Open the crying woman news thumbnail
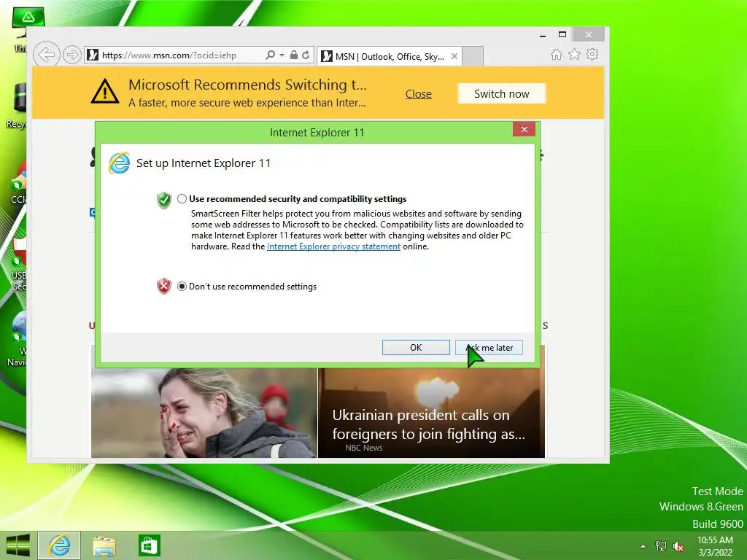The image size is (747, 560). pos(204,413)
